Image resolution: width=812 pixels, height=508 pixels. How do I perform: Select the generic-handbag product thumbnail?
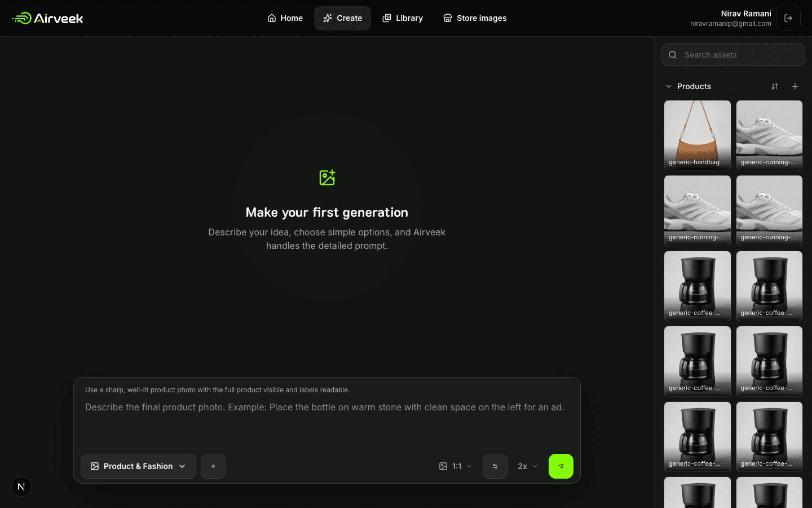pos(698,135)
